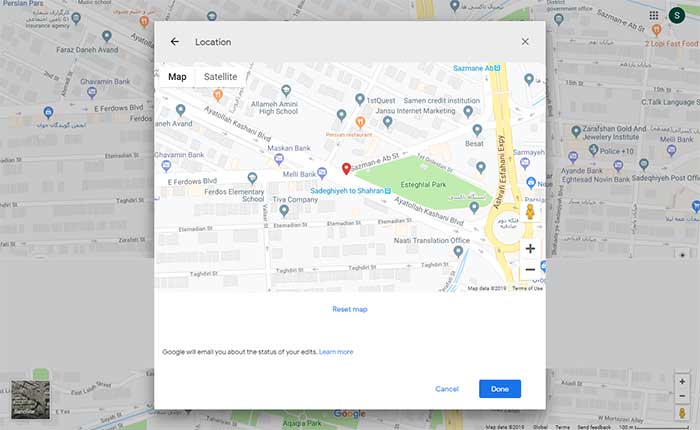This screenshot has width=700, height=430.
Task: Select the Map view tab
Action: [177, 77]
